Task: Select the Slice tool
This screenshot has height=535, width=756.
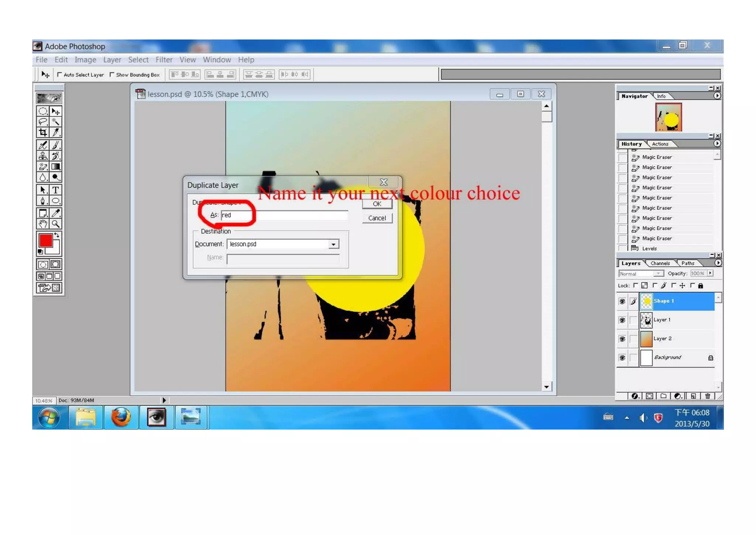Action: point(56,132)
